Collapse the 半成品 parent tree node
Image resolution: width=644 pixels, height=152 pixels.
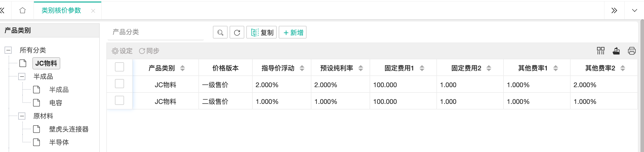[22, 77]
